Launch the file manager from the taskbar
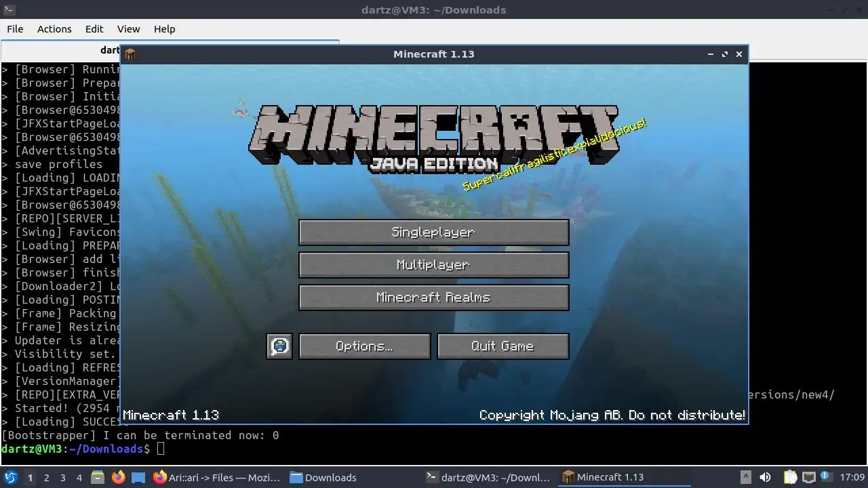The image size is (868, 488). (98, 477)
